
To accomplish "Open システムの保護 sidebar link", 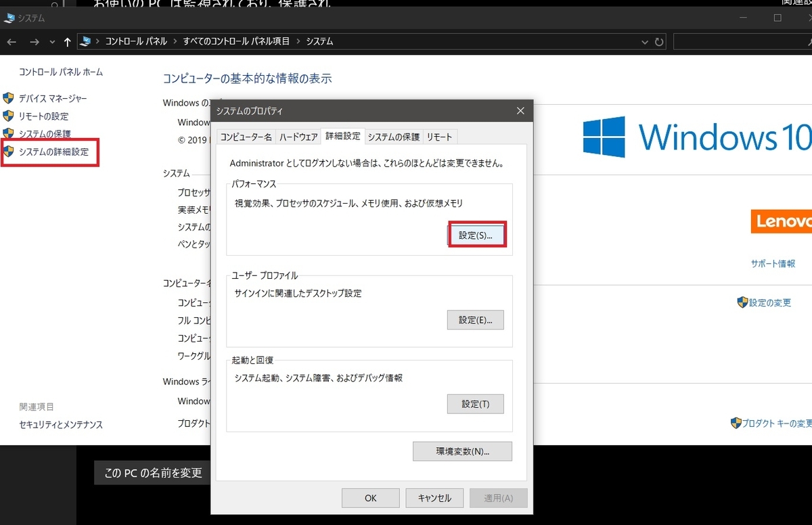I will coord(45,134).
